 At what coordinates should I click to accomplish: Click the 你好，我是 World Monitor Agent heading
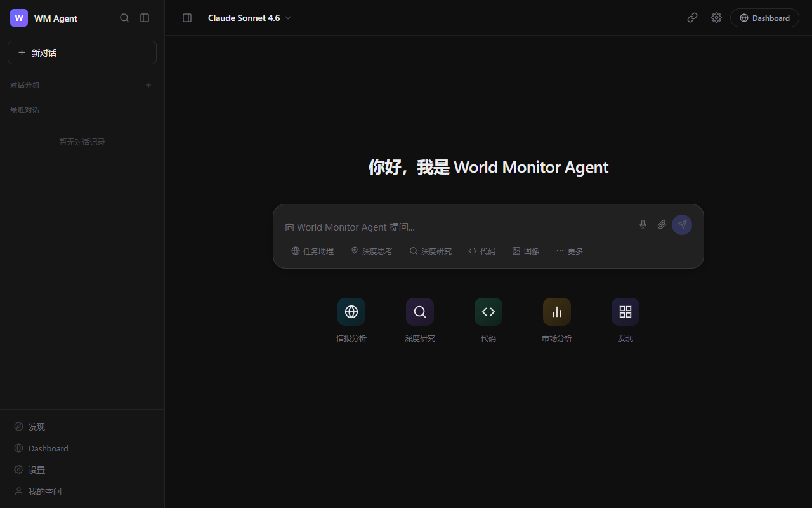click(x=488, y=167)
